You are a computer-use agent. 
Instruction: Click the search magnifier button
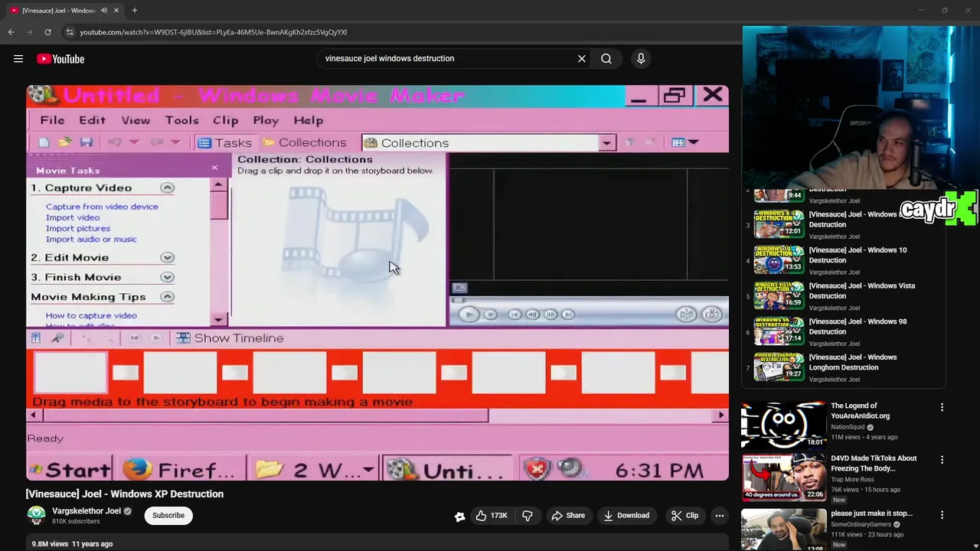tap(606, 58)
